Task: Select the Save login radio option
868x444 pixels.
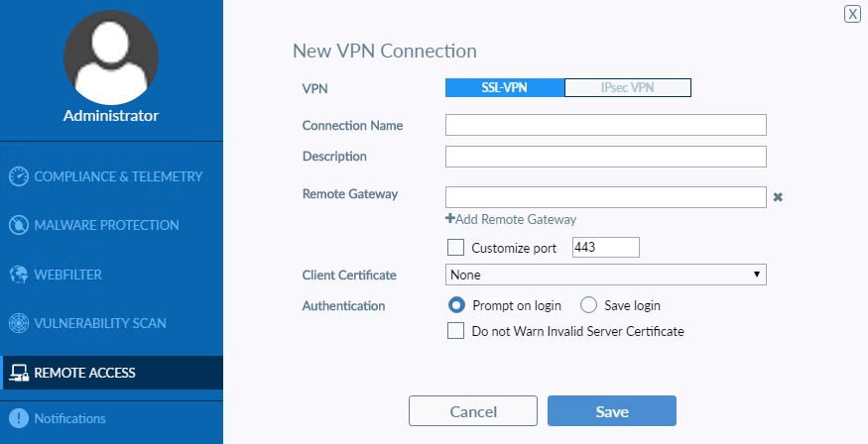Action: point(588,305)
